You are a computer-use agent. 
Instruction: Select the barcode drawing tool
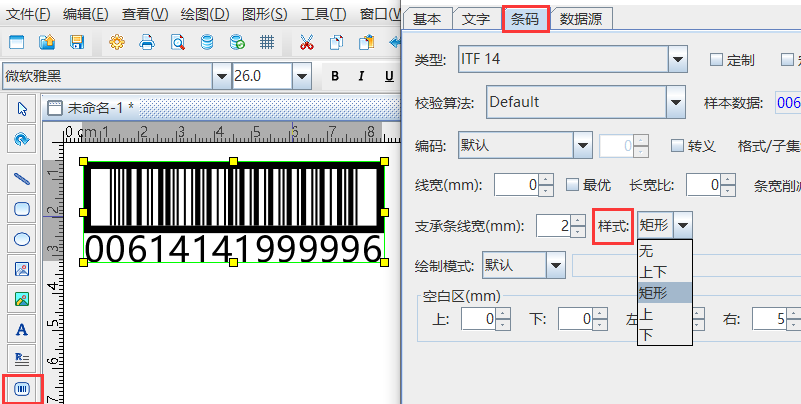(22, 388)
